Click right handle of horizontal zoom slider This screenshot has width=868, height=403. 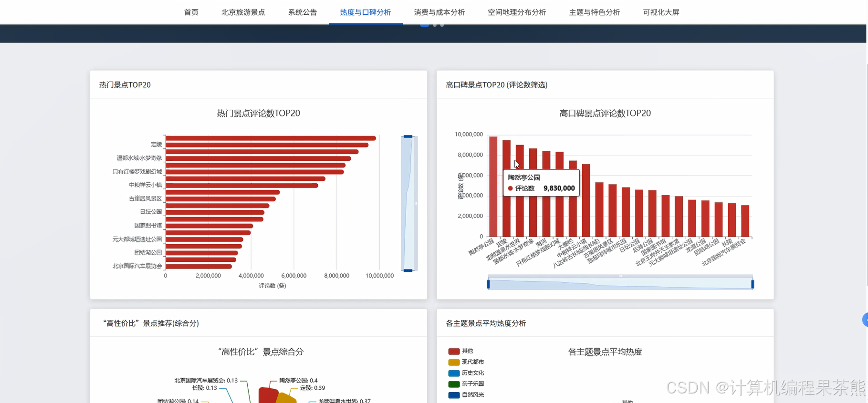(753, 284)
